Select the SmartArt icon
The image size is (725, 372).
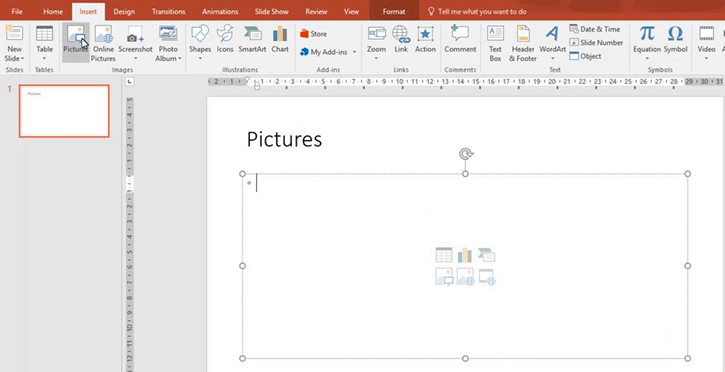point(252,34)
